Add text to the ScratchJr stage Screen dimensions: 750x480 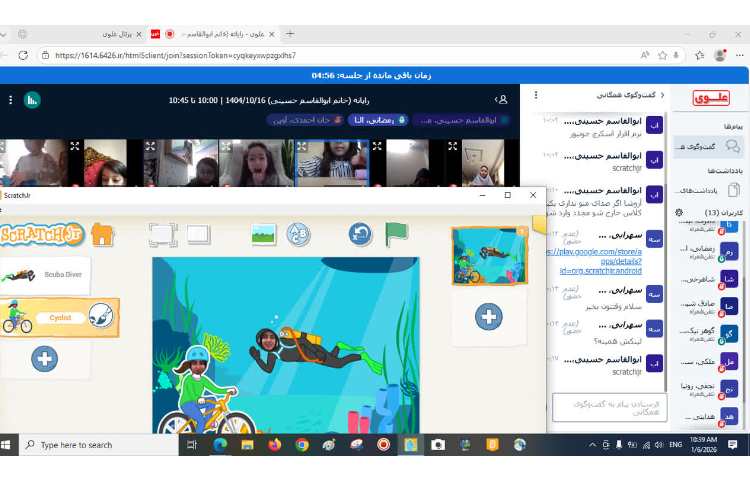(298, 235)
